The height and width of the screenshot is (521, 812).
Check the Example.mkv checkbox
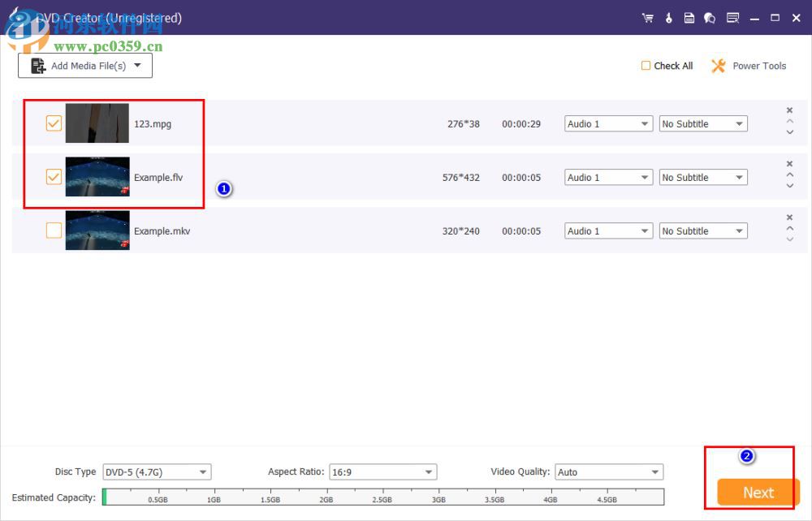pyautogui.click(x=54, y=230)
